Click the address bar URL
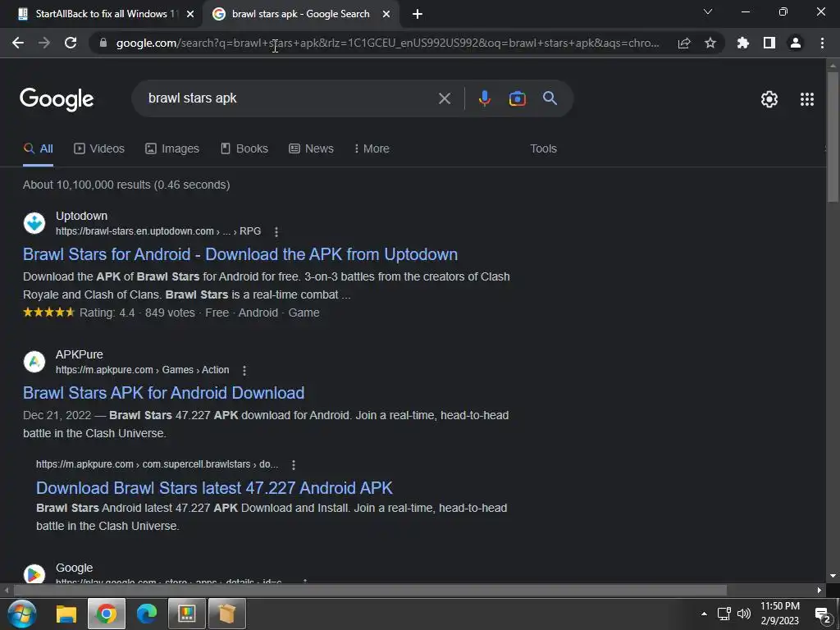The height and width of the screenshot is (630, 840). [387, 43]
